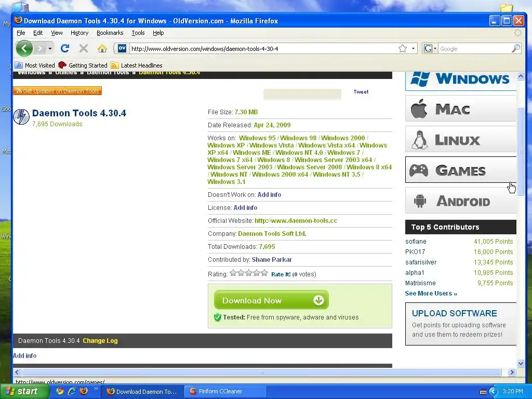The image size is (532, 399).
Task: Open the official website daemon-tools.cc link
Action: click(296, 220)
